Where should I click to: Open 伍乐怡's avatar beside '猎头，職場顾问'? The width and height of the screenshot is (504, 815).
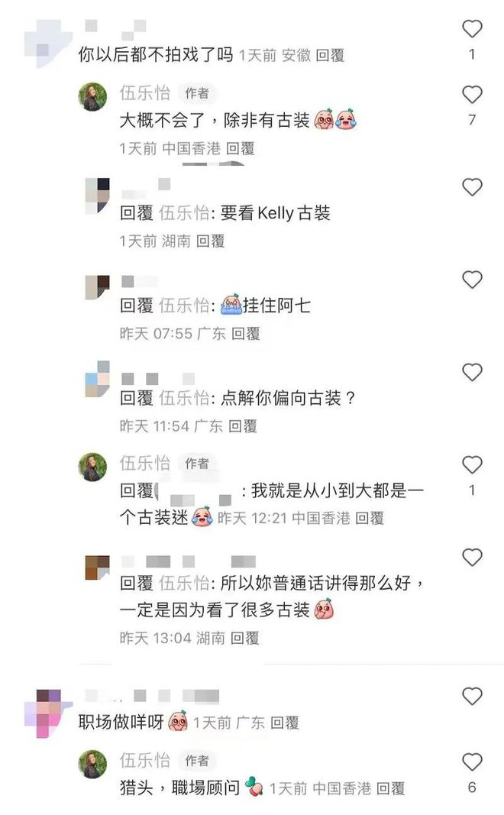92,764
